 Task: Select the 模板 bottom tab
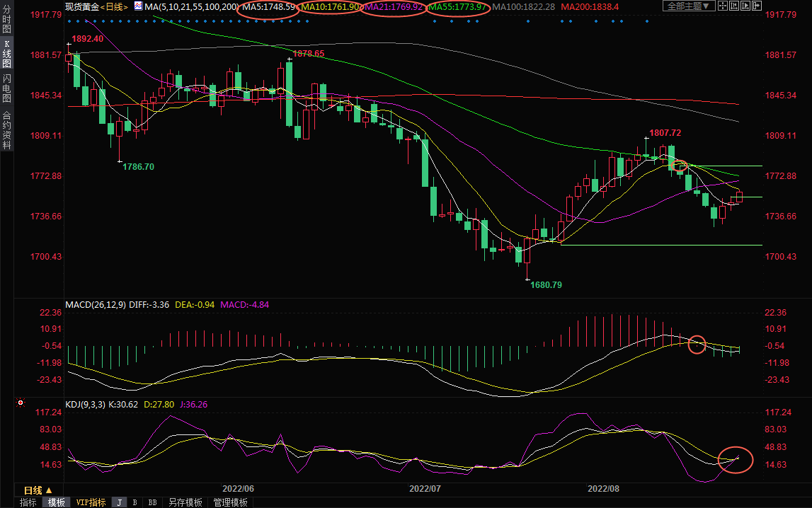pos(56,502)
